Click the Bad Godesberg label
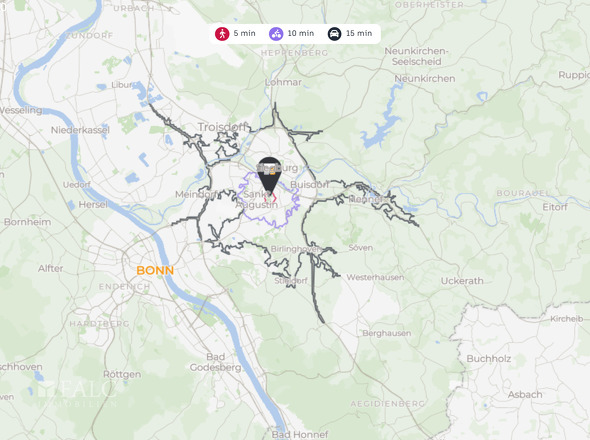This screenshot has height=440, width=590. pos(215,362)
